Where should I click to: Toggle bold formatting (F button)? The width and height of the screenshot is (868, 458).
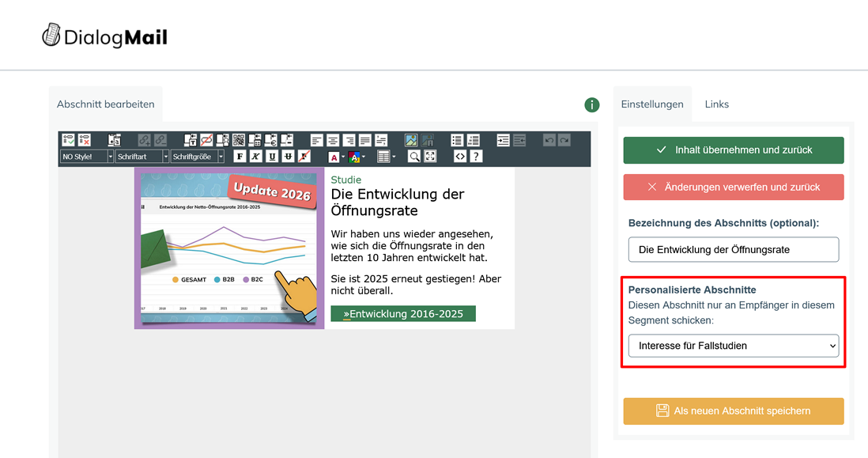click(x=240, y=157)
